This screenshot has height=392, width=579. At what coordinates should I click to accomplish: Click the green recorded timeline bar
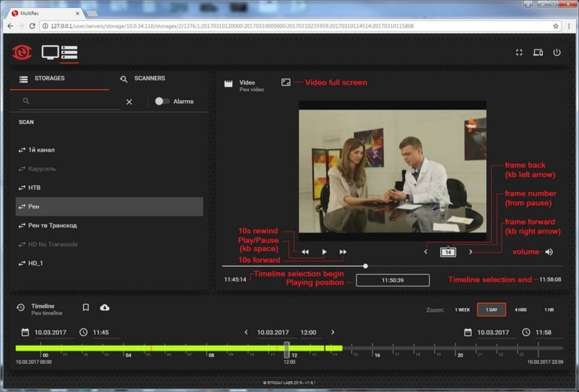178,348
